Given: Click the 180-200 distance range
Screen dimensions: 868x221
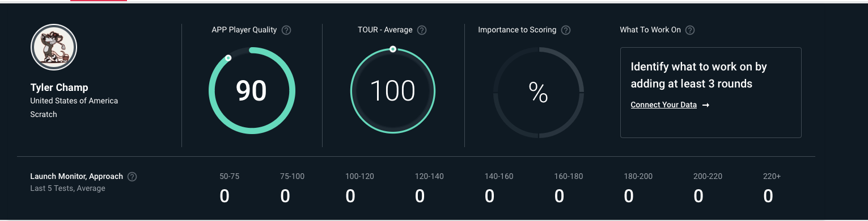Looking at the screenshot, I should click(x=638, y=177).
